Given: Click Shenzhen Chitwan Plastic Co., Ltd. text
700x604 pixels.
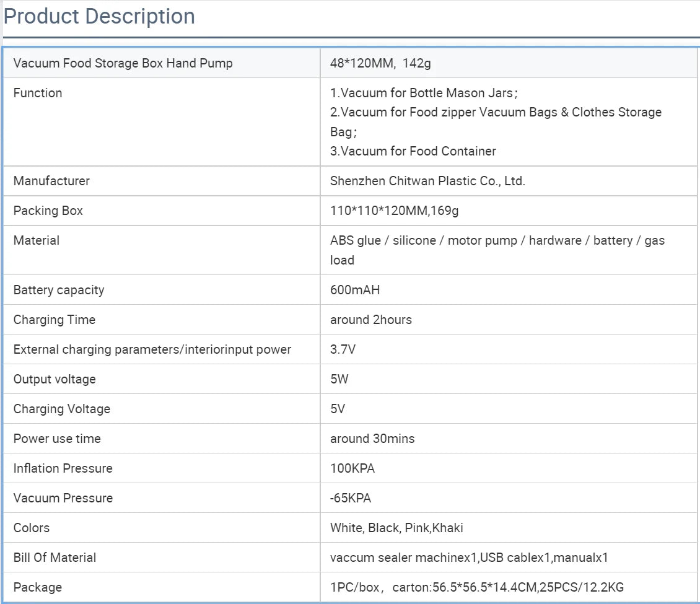Looking at the screenshot, I should tap(427, 181).
